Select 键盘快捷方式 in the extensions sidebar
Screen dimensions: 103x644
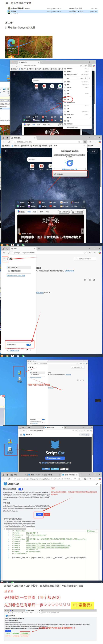[19, 271]
